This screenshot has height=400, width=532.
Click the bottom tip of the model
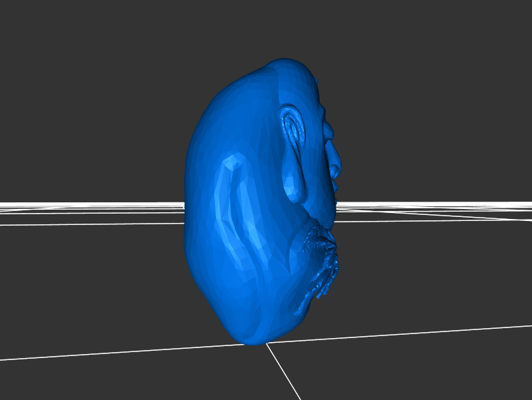(x=253, y=341)
